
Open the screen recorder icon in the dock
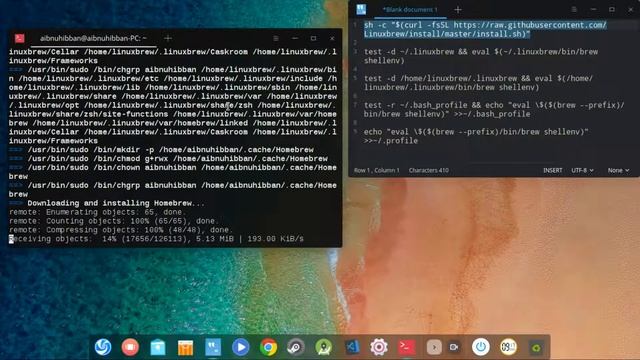(130, 347)
